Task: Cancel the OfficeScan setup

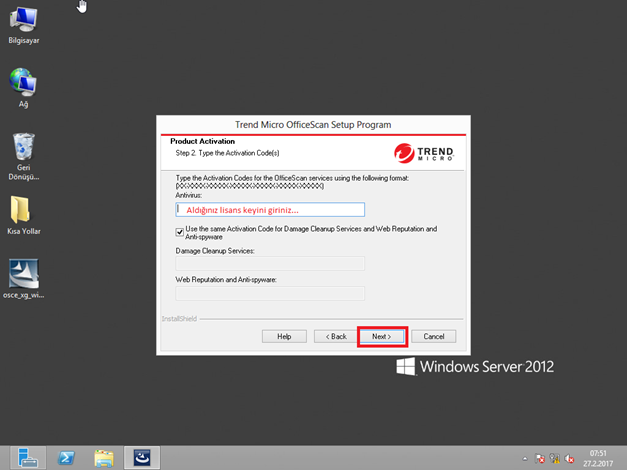Action: [x=434, y=336]
